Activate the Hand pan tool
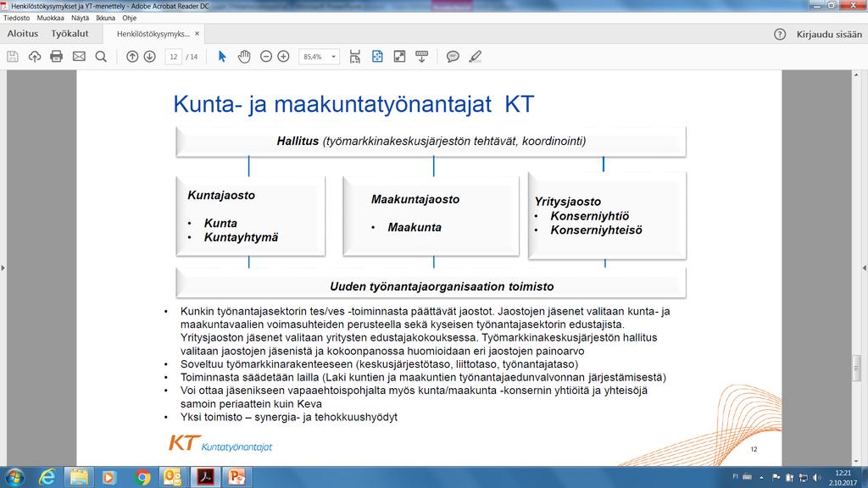 [244, 57]
